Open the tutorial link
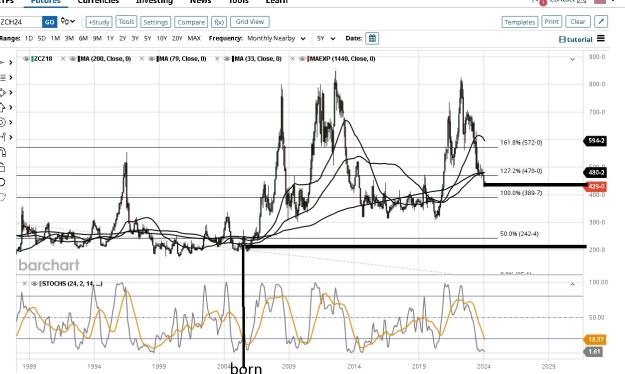The height and width of the screenshot is (374, 625). coord(579,39)
